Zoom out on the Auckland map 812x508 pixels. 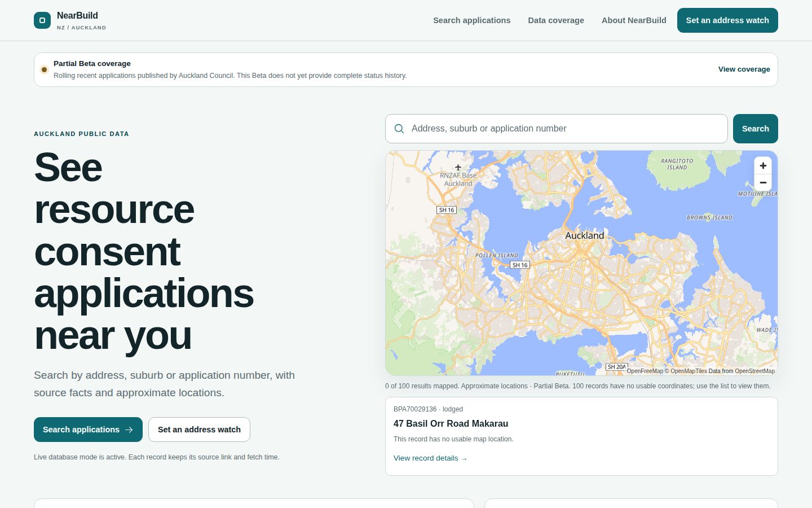tap(763, 182)
